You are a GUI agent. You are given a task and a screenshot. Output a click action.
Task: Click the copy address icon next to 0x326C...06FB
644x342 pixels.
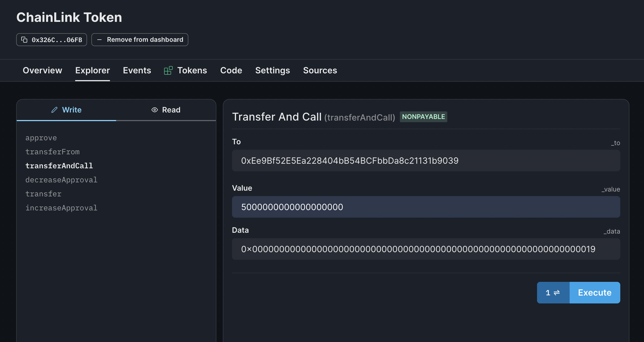coord(25,39)
